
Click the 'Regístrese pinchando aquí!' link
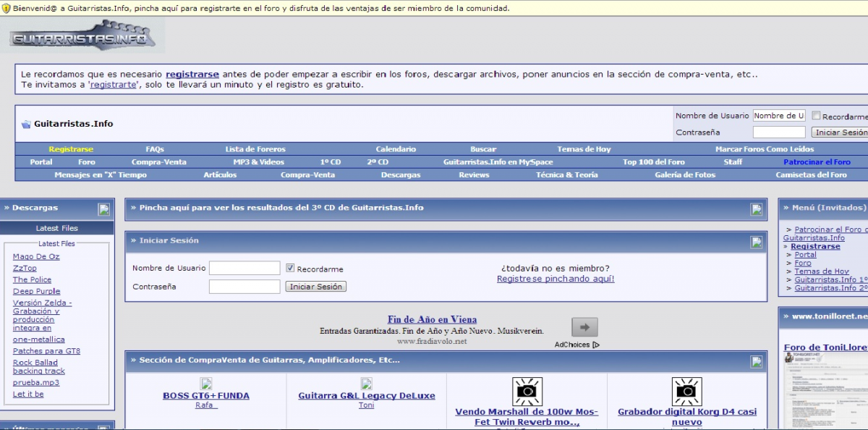point(556,279)
